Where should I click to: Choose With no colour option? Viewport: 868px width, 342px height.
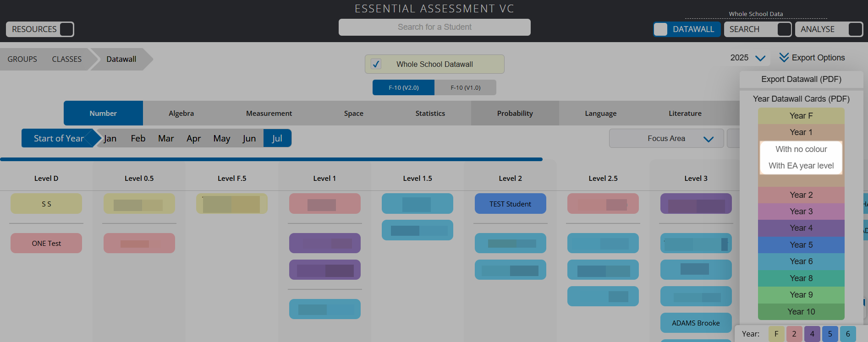801,149
